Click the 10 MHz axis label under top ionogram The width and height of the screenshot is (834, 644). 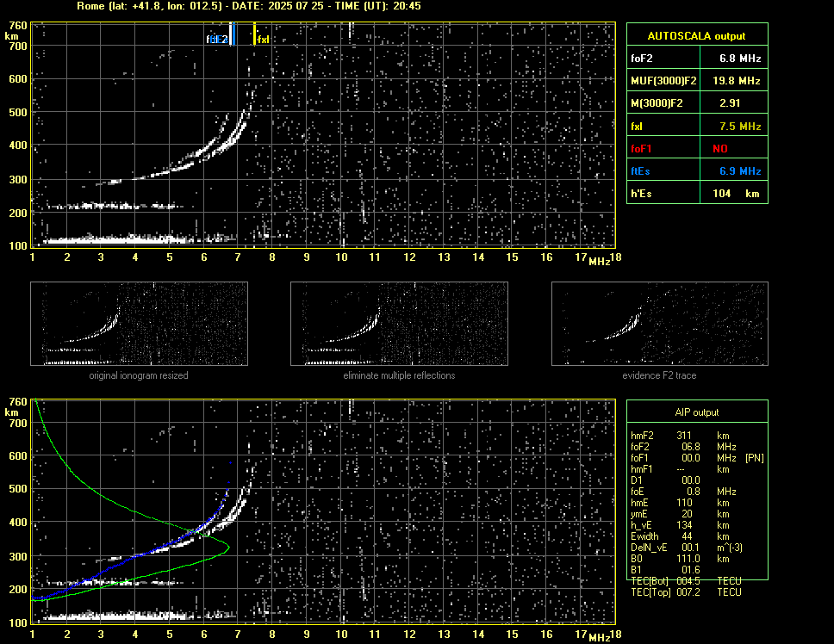click(341, 257)
